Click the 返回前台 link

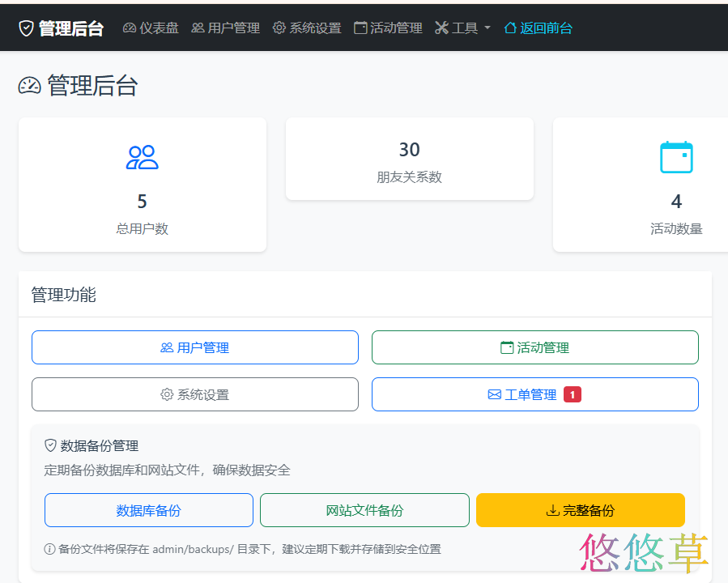539,28
